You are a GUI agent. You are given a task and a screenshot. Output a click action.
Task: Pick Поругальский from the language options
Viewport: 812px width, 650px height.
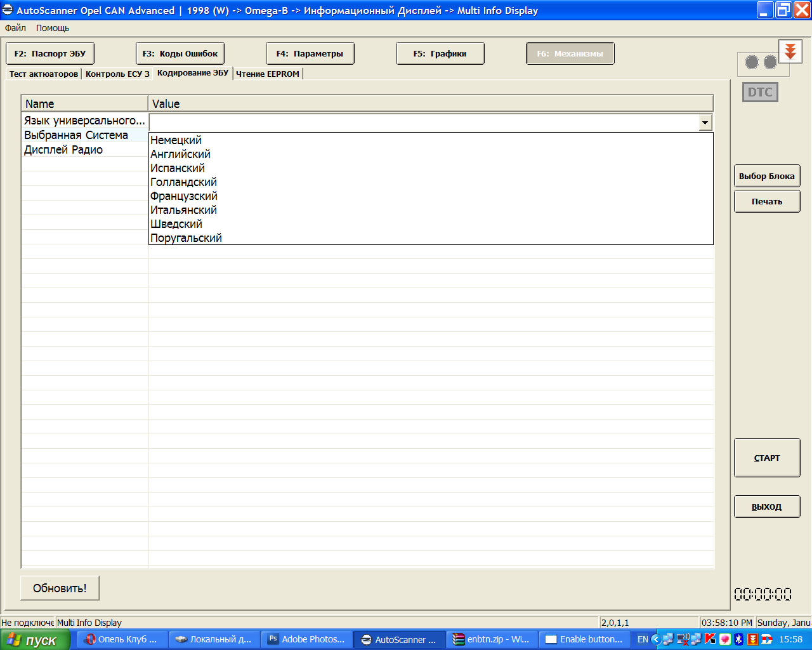(431, 238)
